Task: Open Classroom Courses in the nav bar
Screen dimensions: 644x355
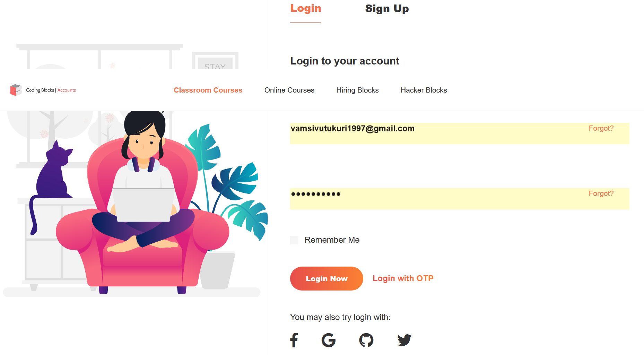Action: [208, 90]
